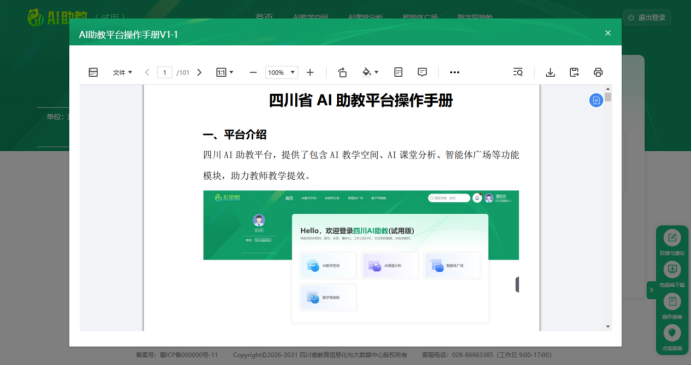Open 反馈与建议 feedback icon in side panel
Viewport: 692px width, 366px height.
coord(672,238)
